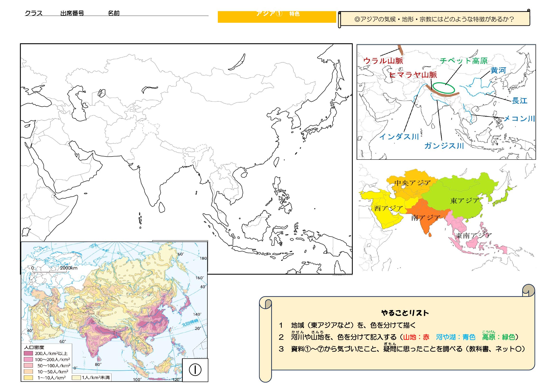Click the ヒマラヤ山脈 label
The width and height of the screenshot is (555, 392).
pos(413,75)
